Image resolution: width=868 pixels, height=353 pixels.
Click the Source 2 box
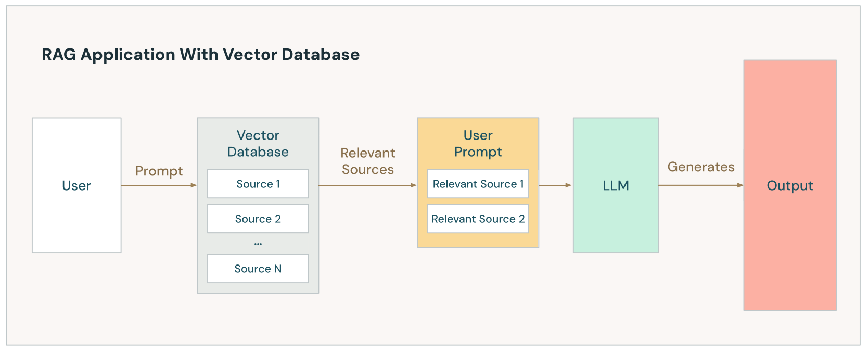258,219
